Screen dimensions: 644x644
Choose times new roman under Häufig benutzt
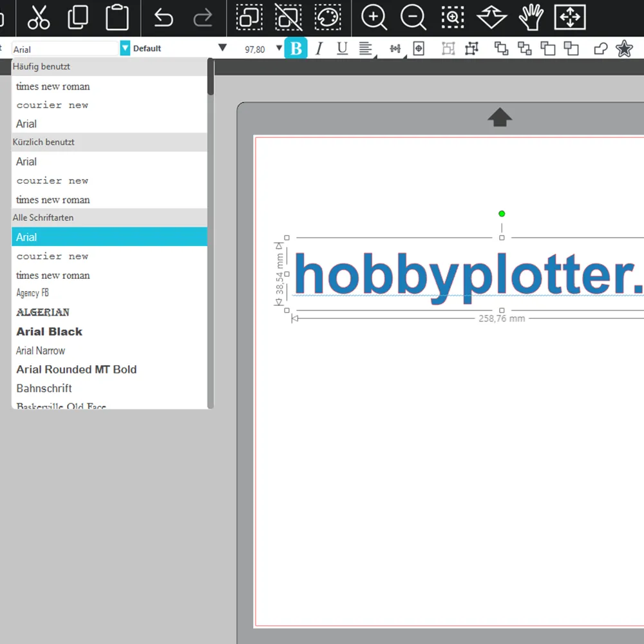pos(109,86)
